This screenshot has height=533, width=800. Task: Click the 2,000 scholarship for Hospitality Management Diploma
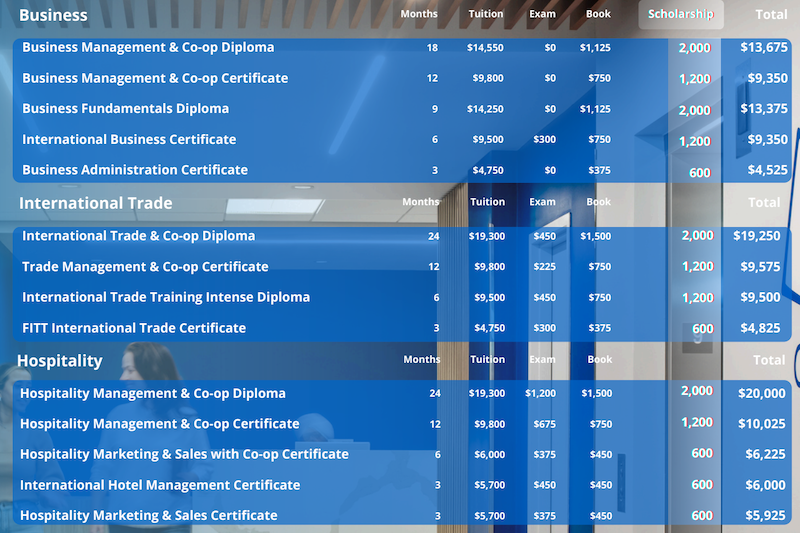(696, 391)
